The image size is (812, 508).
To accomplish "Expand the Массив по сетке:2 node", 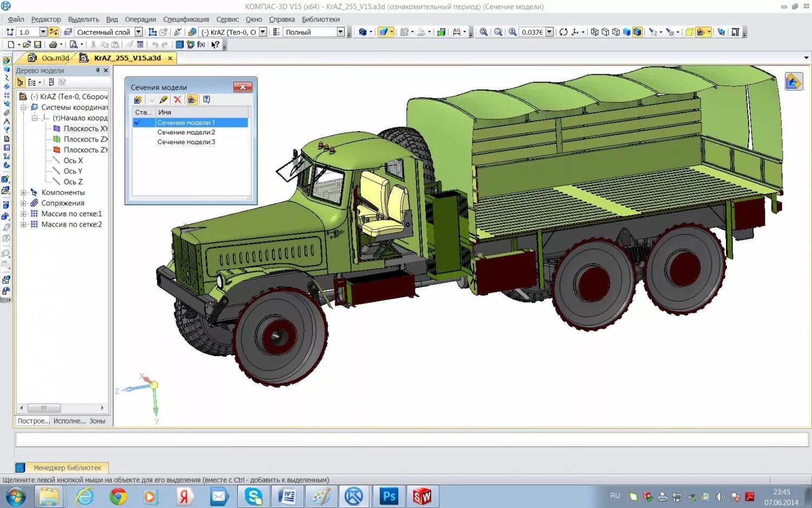I will (x=24, y=224).
